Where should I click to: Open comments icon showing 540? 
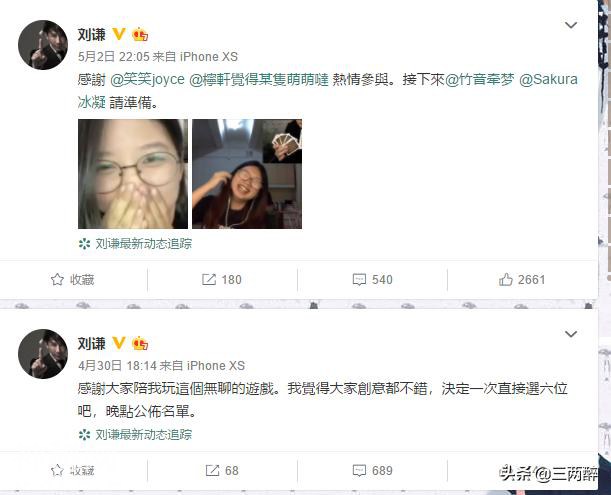(x=359, y=279)
